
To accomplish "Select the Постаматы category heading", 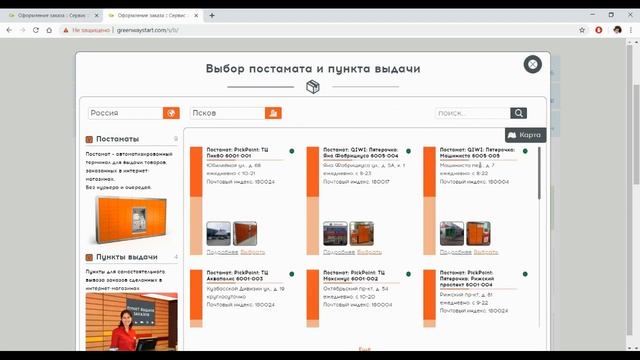I will [x=118, y=139].
